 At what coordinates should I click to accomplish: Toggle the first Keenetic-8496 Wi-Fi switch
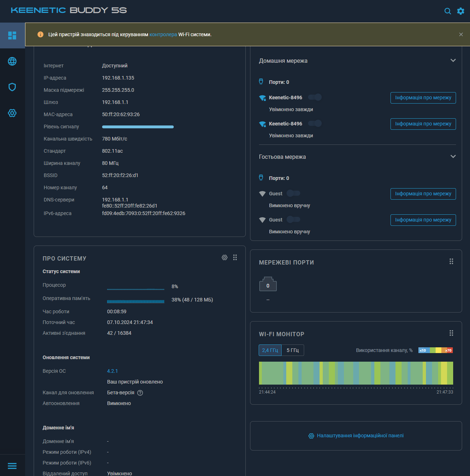click(x=315, y=97)
